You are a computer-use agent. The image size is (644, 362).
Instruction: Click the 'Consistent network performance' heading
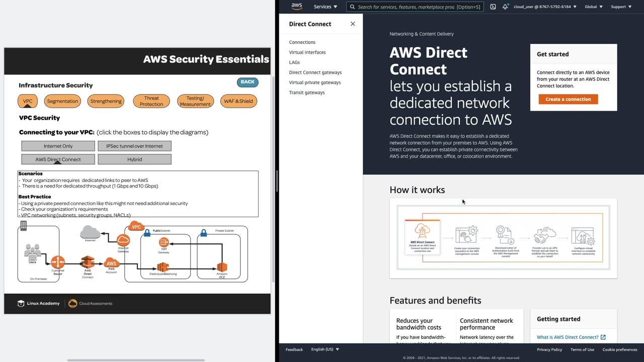(x=487, y=324)
